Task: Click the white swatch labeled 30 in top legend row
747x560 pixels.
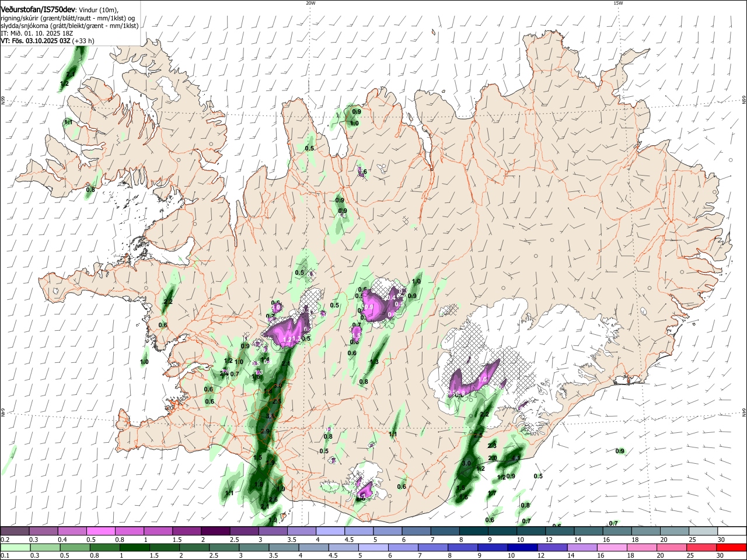Action: click(732, 531)
